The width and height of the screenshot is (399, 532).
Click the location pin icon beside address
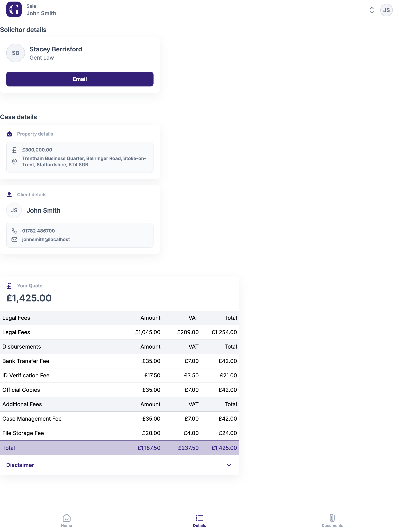[x=14, y=162]
